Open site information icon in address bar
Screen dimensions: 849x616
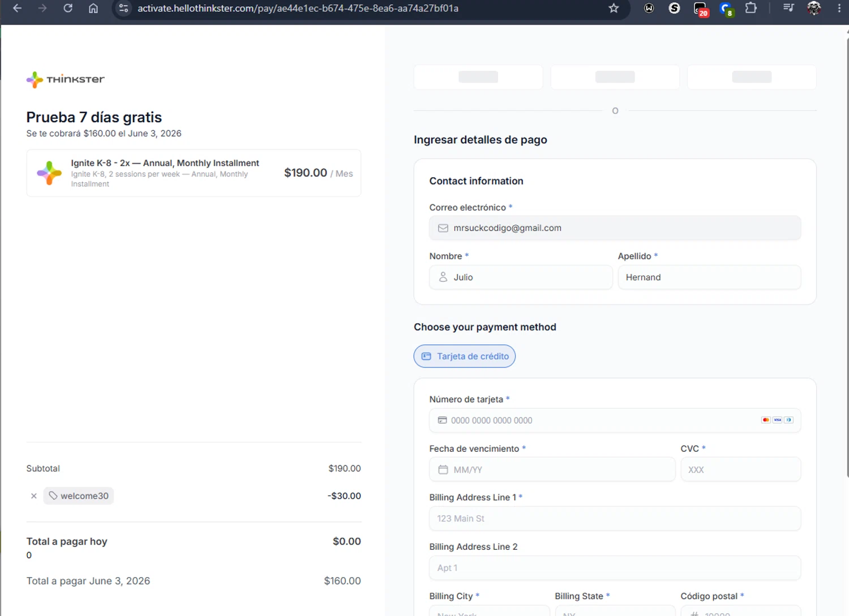tap(124, 8)
